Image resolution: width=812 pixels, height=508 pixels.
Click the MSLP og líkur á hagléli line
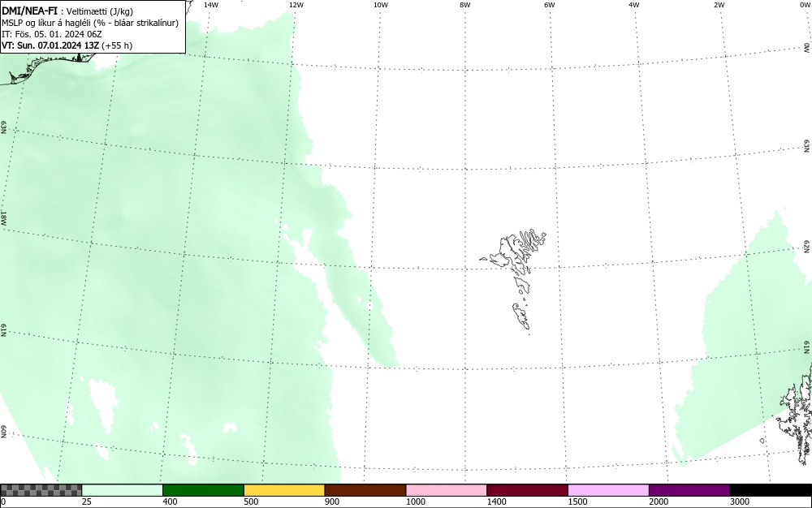coord(90,23)
